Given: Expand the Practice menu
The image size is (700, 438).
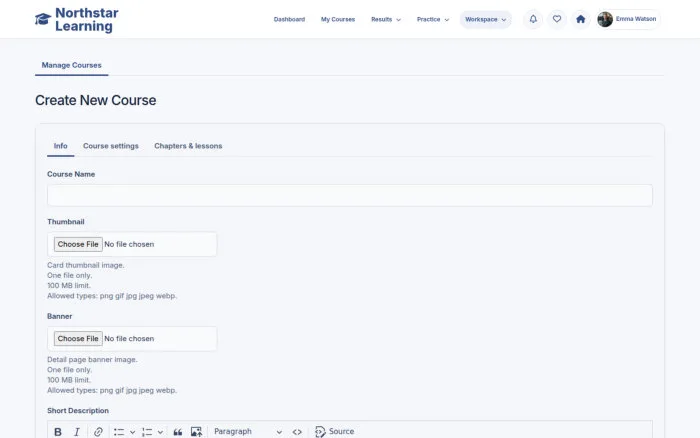Looking at the screenshot, I should (x=433, y=19).
